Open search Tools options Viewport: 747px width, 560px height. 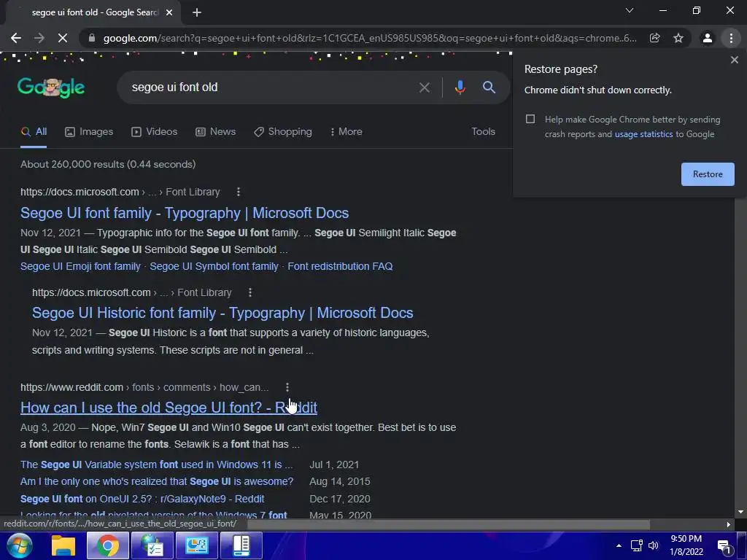click(x=483, y=131)
